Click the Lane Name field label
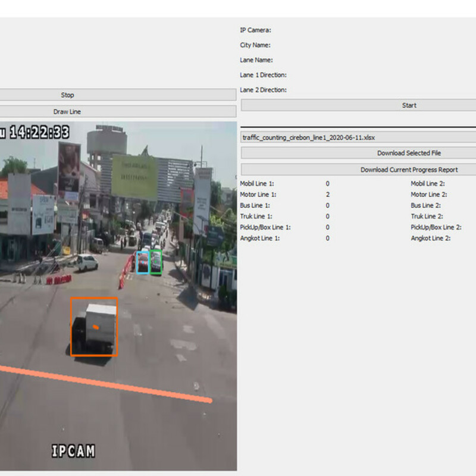The width and height of the screenshot is (476, 476). [256, 60]
